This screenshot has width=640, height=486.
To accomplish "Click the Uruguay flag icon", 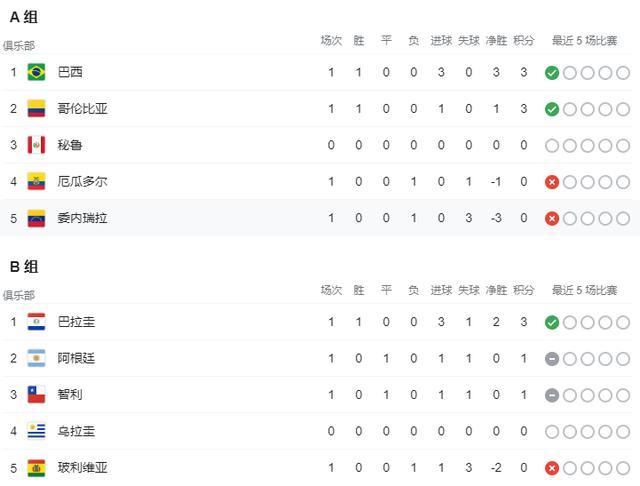I will coord(36,431).
